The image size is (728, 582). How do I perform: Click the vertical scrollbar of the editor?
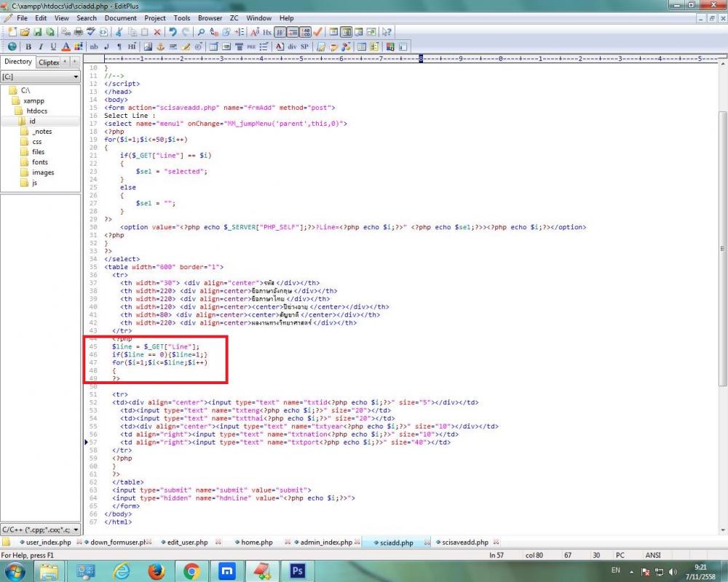point(723,248)
